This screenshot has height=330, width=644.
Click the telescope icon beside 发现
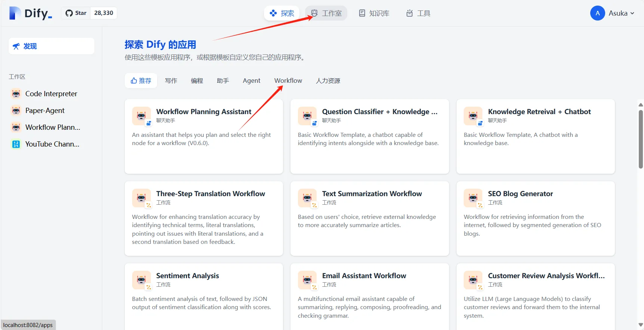pyautogui.click(x=16, y=46)
